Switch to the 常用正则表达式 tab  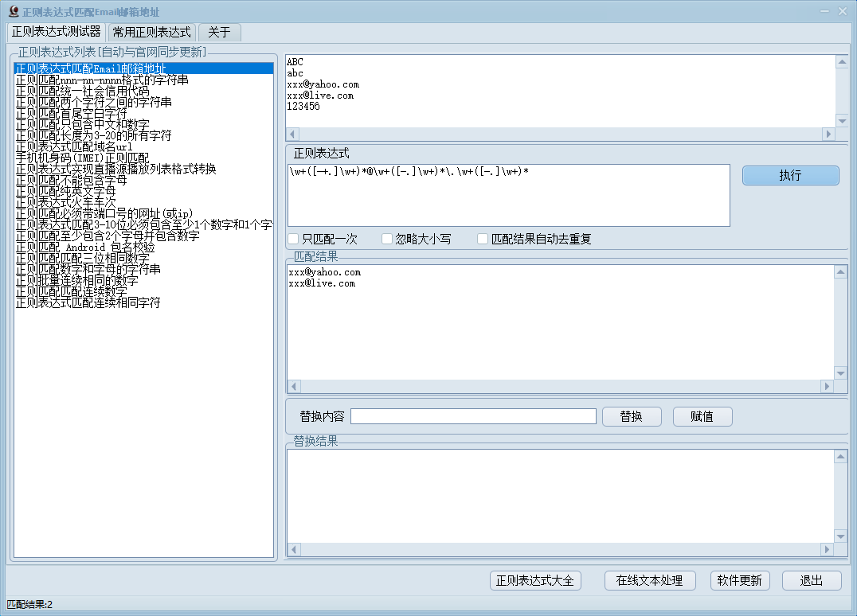point(151,32)
